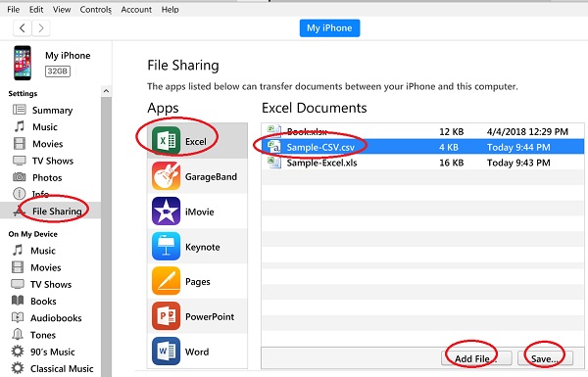
Task: Select the Book.xlsx document
Action: (423, 131)
